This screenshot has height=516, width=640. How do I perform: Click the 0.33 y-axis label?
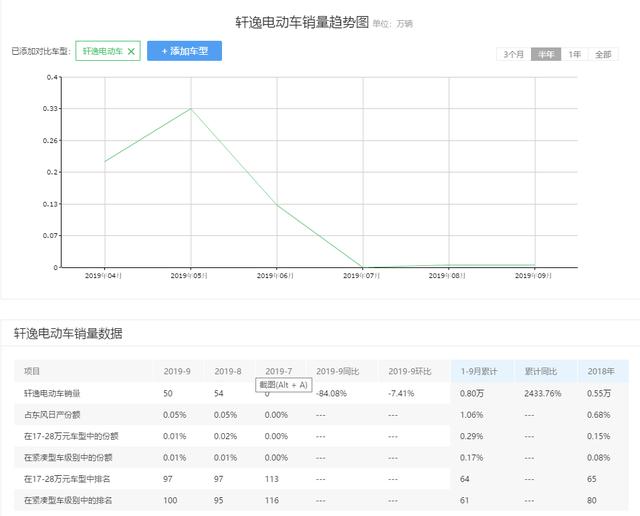coord(50,109)
